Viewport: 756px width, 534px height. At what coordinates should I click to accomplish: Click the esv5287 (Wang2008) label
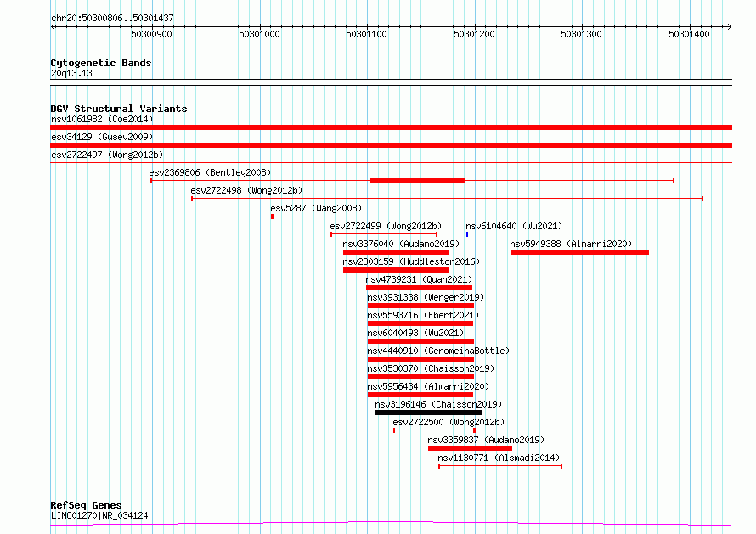pyautogui.click(x=316, y=208)
